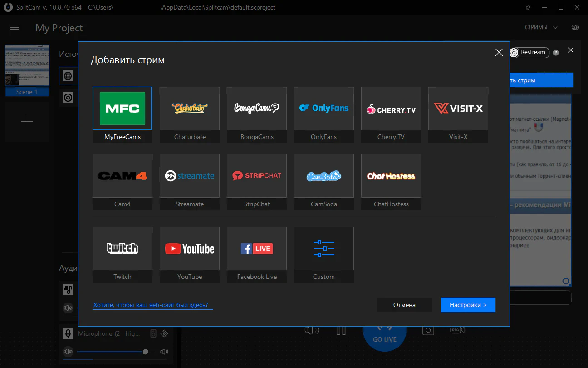The height and width of the screenshot is (368, 588).
Task: Click the help question mark near Restream
Action: click(x=556, y=53)
